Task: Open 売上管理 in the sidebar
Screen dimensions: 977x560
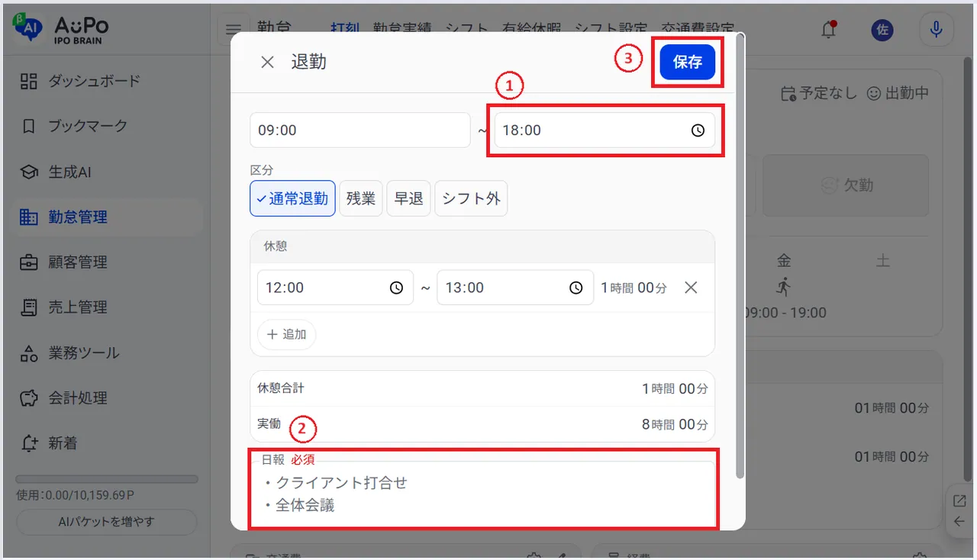Action: point(105,307)
